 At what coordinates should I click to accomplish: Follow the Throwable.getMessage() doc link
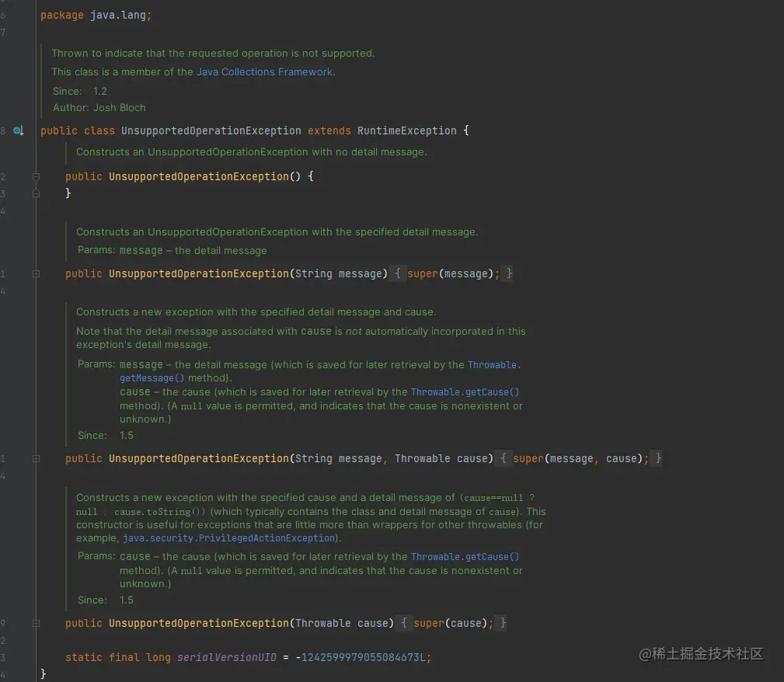pyautogui.click(x=494, y=365)
